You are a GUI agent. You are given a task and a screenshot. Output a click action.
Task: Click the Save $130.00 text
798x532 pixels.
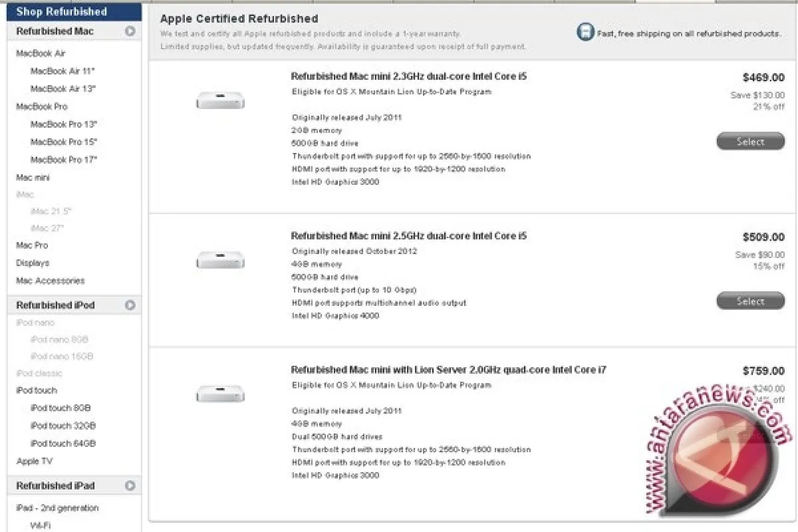pos(757,95)
